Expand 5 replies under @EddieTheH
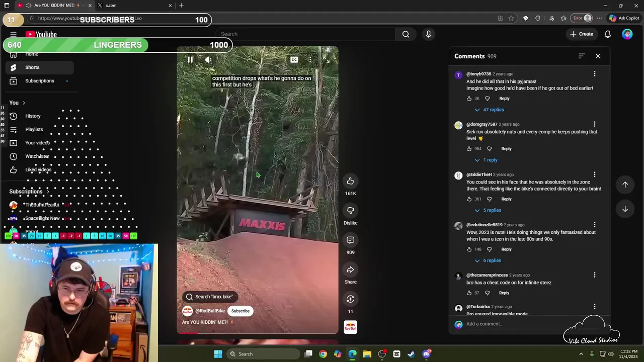This screenshot has width=644, height=362. click(488, 210)
